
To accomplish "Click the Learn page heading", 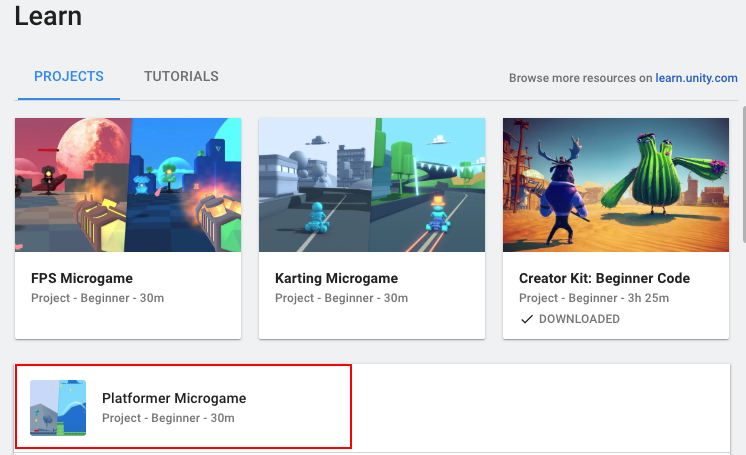I will pyautogui.click(x=48, y=17).
